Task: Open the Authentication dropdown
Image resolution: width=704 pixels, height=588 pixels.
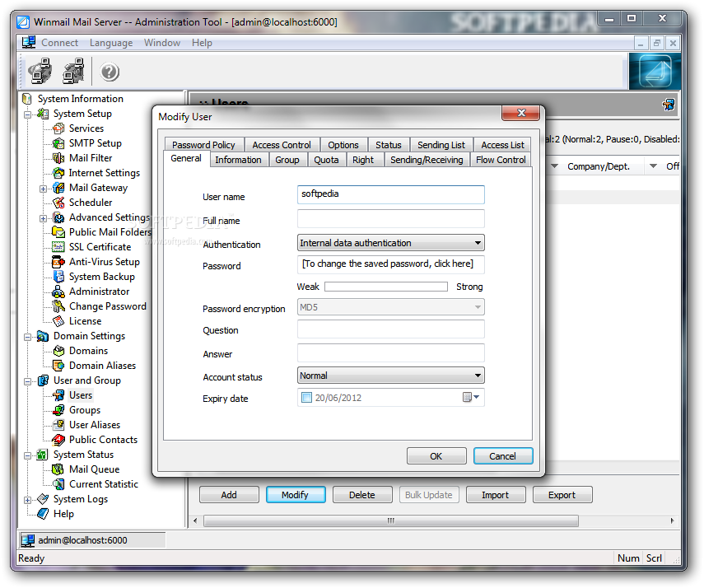Action: tap(478, 243)
